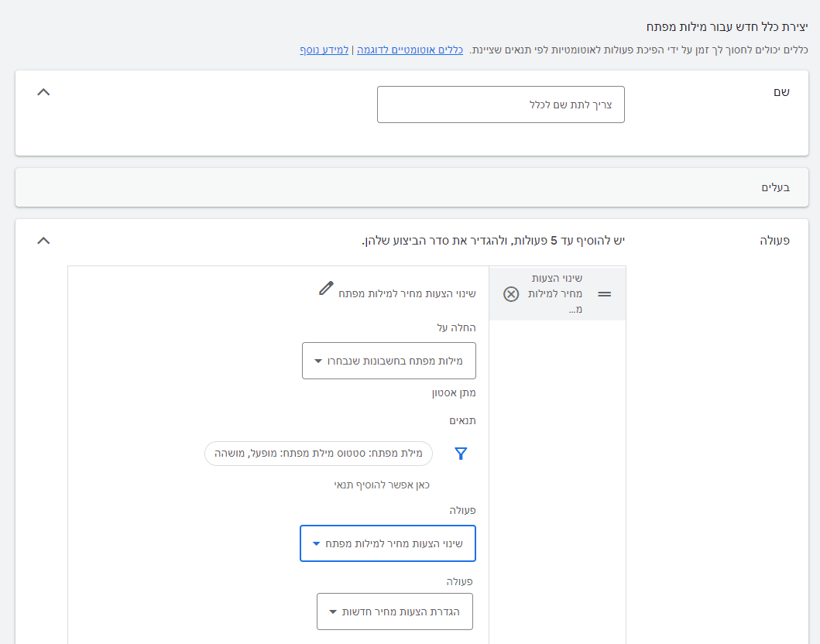
Task: Remove the action with the circled X icon
Action: pyautogui.click(x=511, y=294)
